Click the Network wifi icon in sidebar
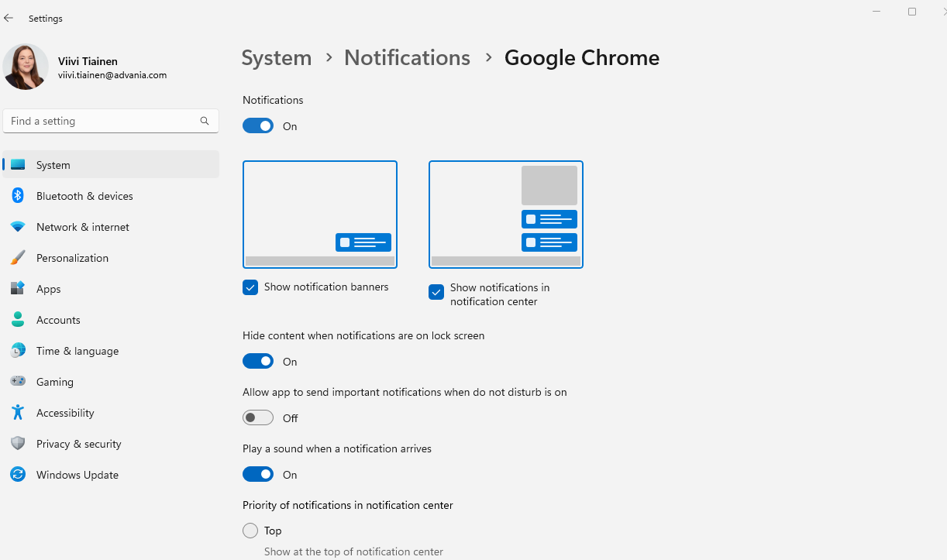947x560 pixels. click(18, 227)
